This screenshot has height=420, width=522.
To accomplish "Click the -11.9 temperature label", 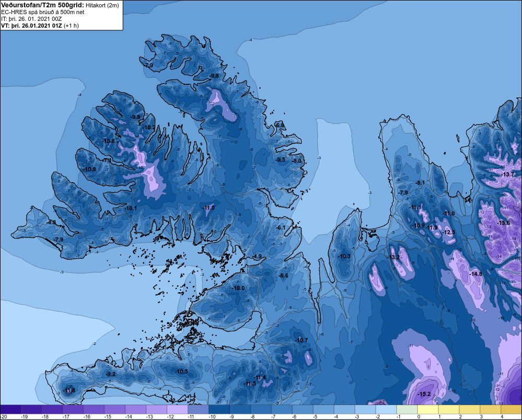I will coord(432,227).
